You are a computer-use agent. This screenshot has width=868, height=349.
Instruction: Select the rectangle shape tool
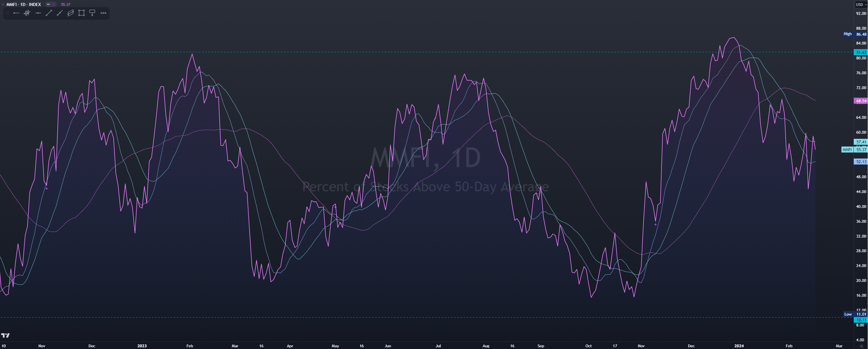coord(81,13)
